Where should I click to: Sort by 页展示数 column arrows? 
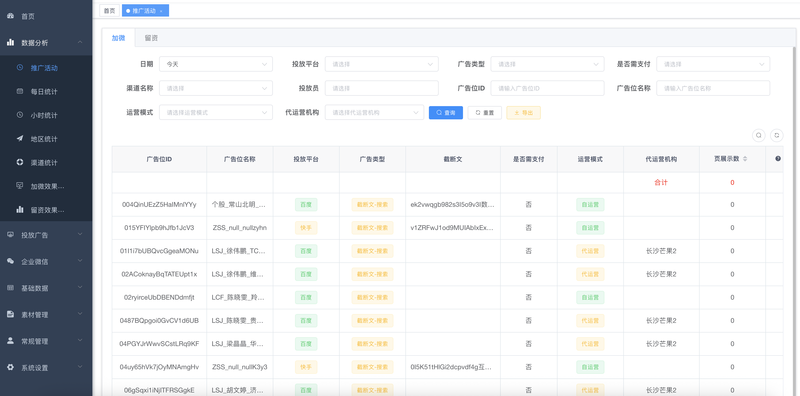(745, 159)
